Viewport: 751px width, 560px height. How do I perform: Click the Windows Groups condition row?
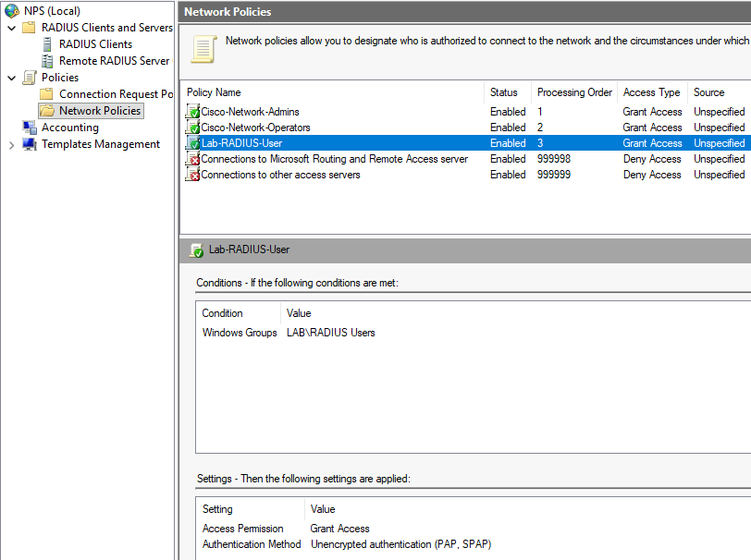click(474, 333)
